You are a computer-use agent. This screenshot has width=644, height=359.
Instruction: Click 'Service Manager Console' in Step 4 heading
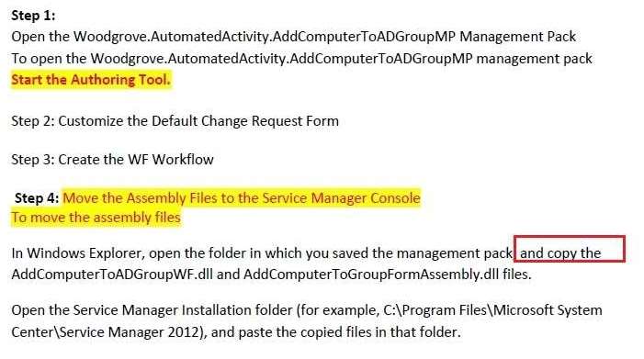(x=342, y=197)
